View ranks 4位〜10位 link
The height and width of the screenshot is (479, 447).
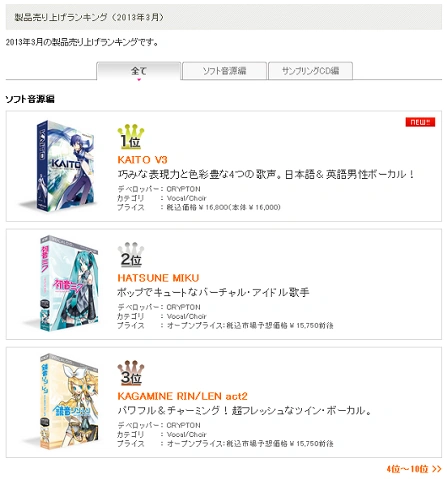[x=414, y=469]
